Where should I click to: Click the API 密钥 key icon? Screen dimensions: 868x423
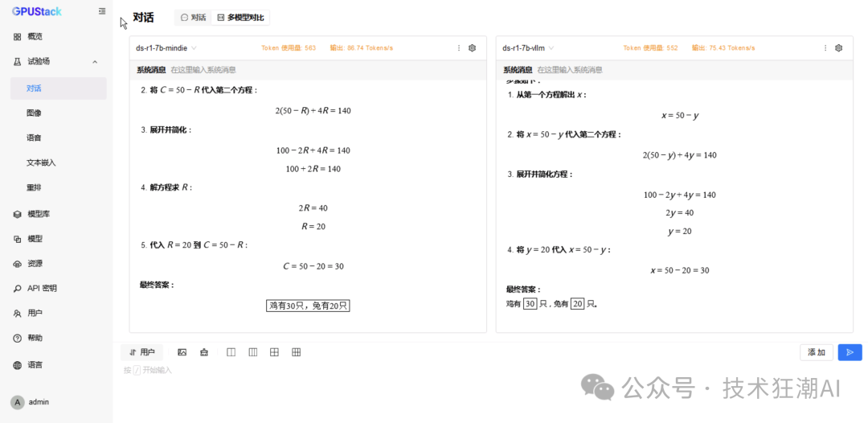pos(17,289)
